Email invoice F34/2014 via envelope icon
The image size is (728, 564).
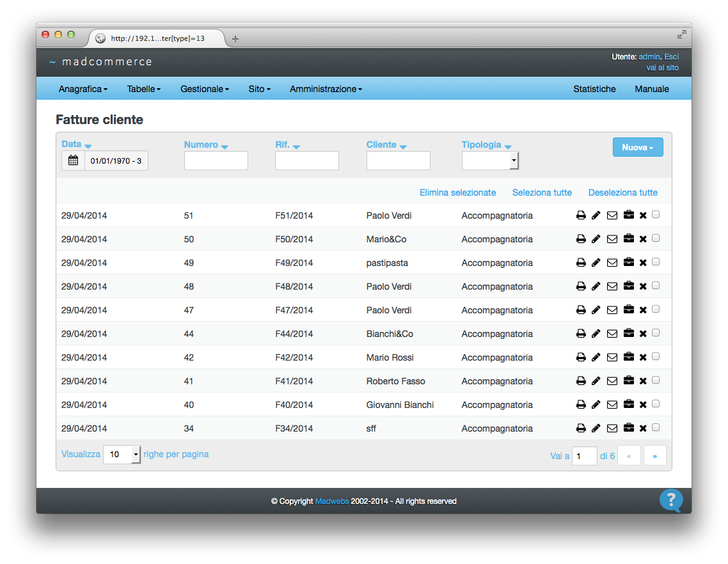point(612,428)
